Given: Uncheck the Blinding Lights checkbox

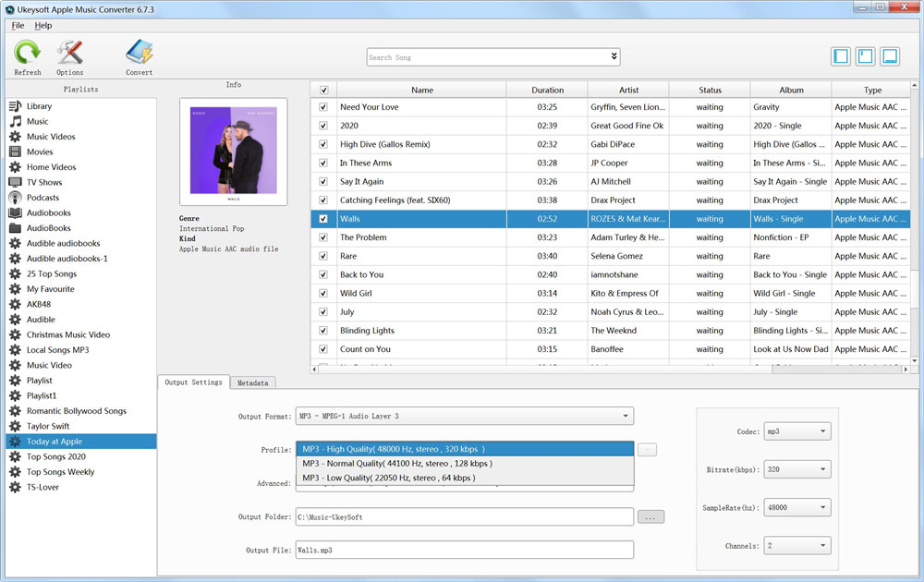Looking at the screenshot, I should 322,331.
